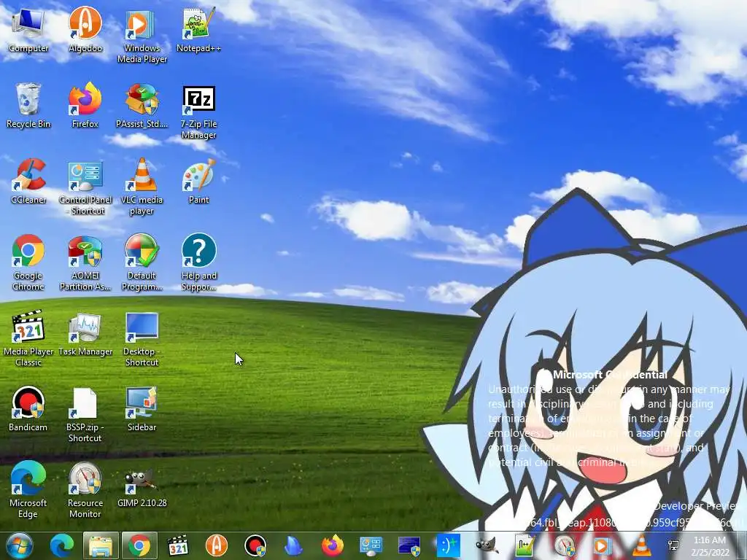This screenshot has width=747, height=560.
Task: Open Resource Monitor from the taskbar
Action: coord(564,545)
